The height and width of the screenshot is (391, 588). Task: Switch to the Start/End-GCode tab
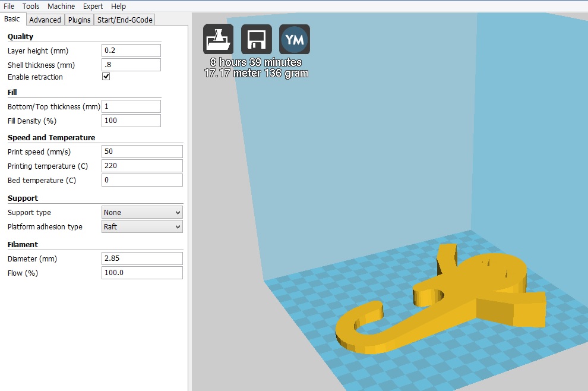(x=125, y=20)
